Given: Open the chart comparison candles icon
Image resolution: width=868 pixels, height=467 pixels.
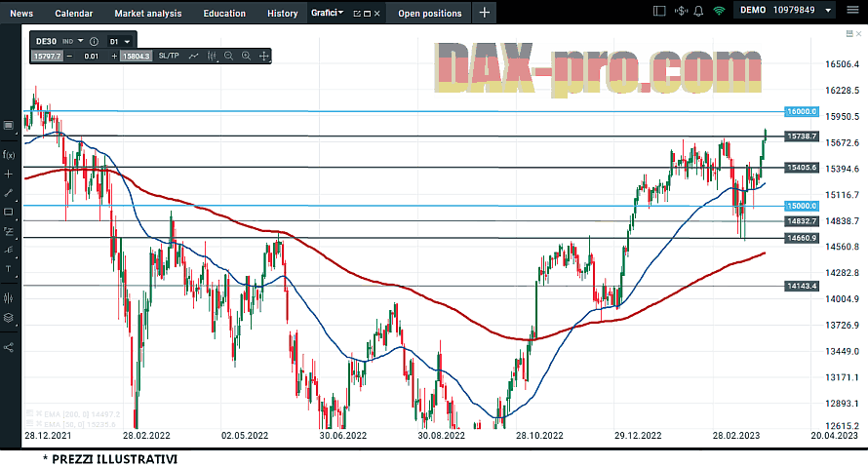Looking at the screenshot, I should tap(9, 298).
